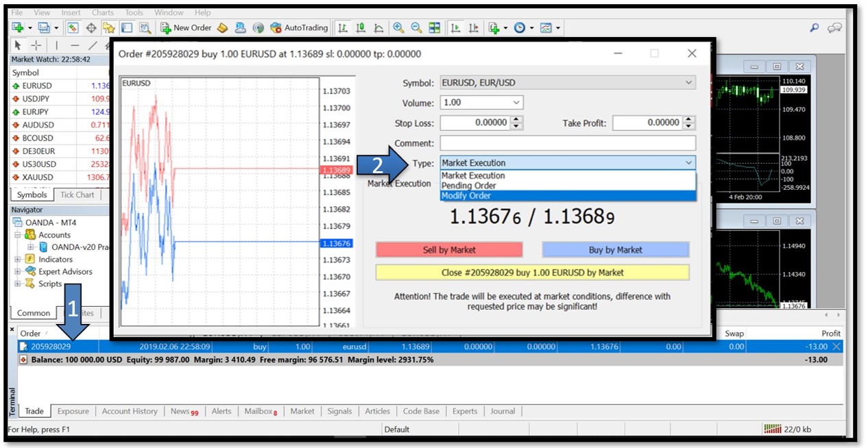Click the Stop Loss value field
The width and height of the screenshot is (868, 448).
tap(475, 123)
